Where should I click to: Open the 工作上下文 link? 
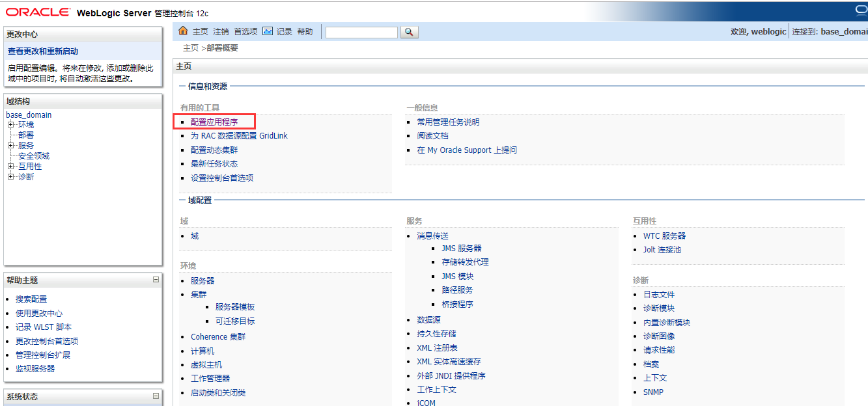pyautogui.click(x=437, y=390)
